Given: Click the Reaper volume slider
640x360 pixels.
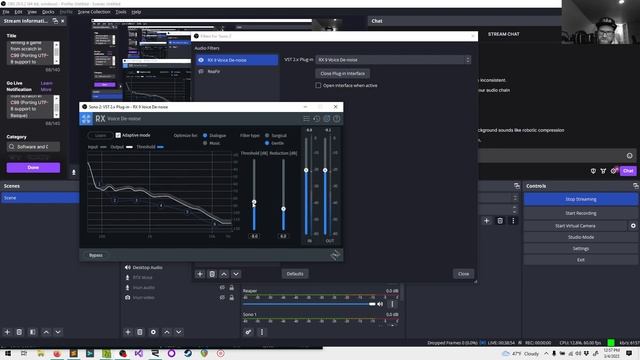Looking at the screenshot, I should tap(309, 304).
